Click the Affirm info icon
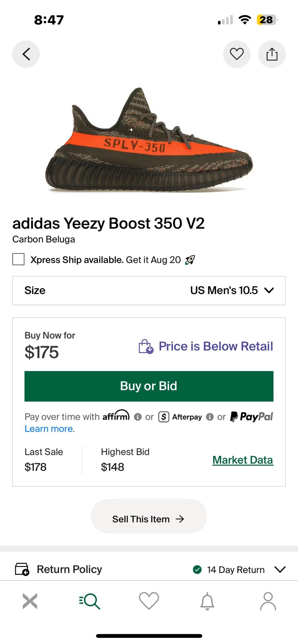This screenshot has width=298, height=644. pyautogui.click(x=138, y=417)
